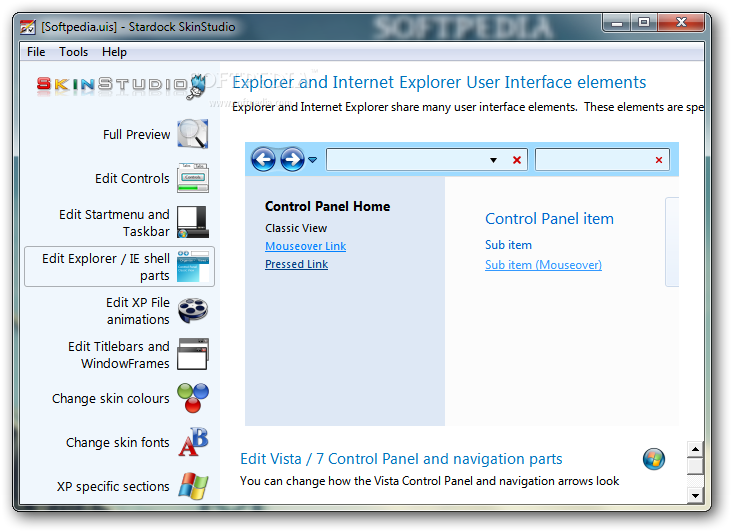Screen dimensions: 732x532
Task: Open the Titlebars and WindowFrames icon
Action: [x=193, y=354]
